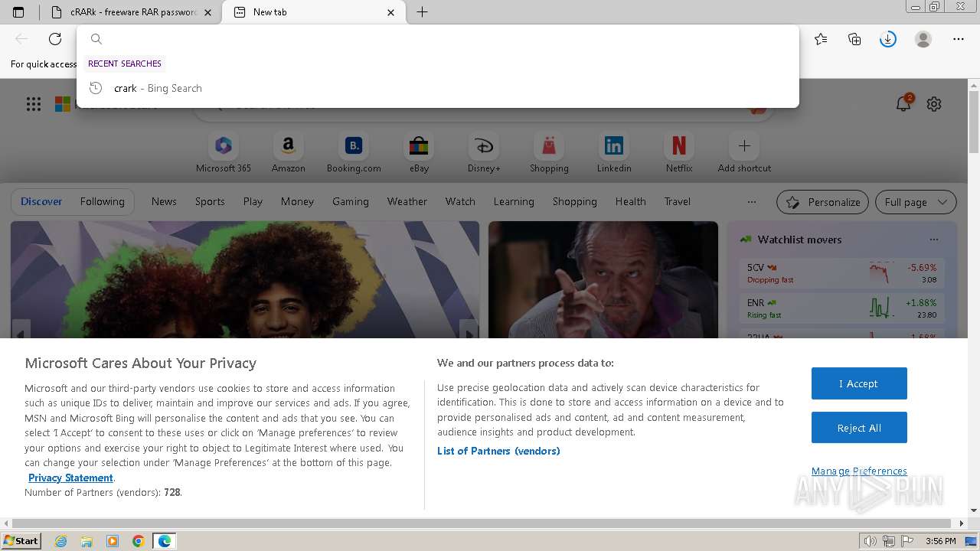Open the eBay shortcut
This screenshot has width=980, height=551.
point(419,153)
